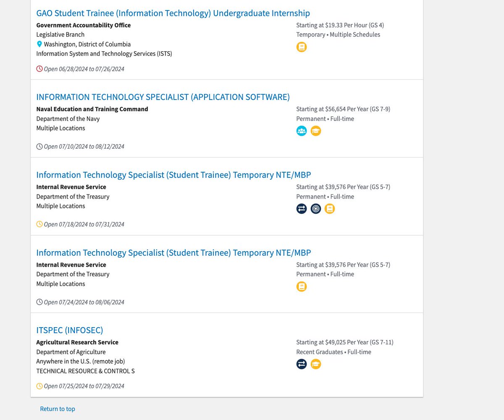504x420 pixels.
Task: Click Internal Revenue Service in listing opening 07/18/2024
Action: pyautogui.click(x=71, y=187)
